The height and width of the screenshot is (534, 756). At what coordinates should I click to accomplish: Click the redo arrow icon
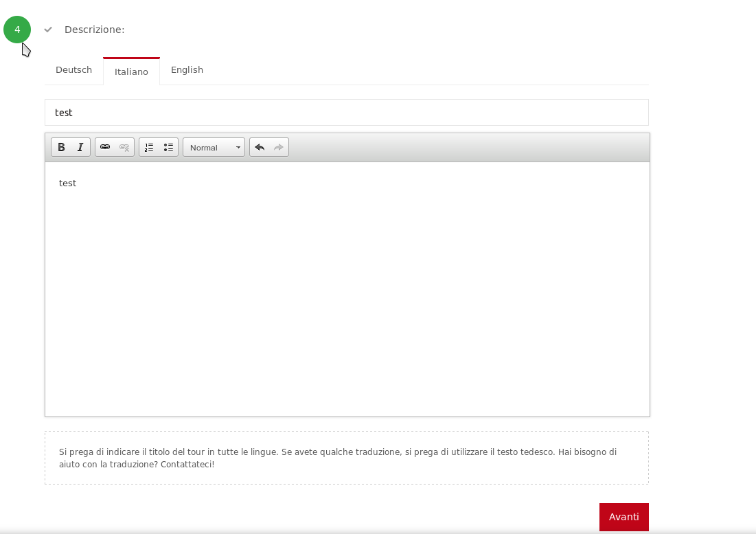coord(279,147)
